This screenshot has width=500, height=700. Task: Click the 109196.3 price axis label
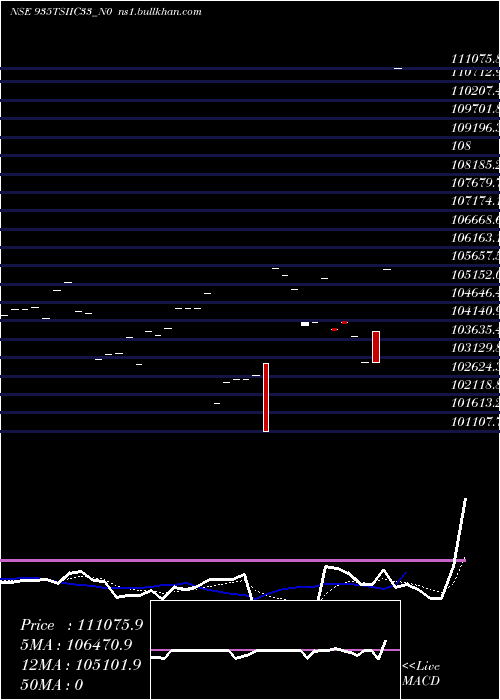click(475, 128)
